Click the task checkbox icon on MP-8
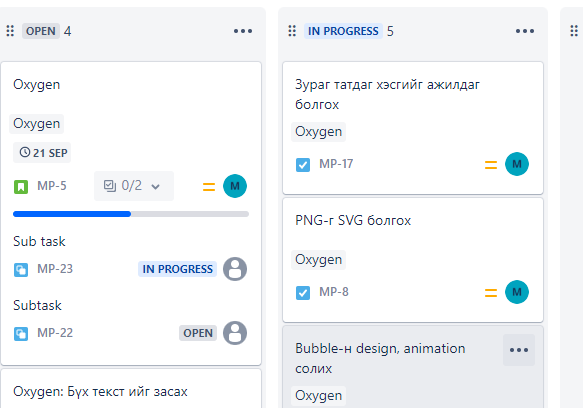 303,293
